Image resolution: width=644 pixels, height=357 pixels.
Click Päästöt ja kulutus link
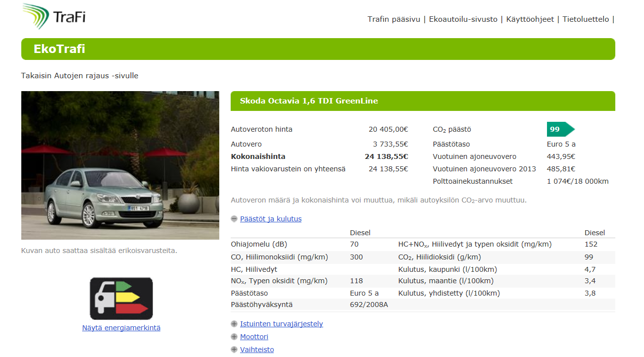(271, 219)
